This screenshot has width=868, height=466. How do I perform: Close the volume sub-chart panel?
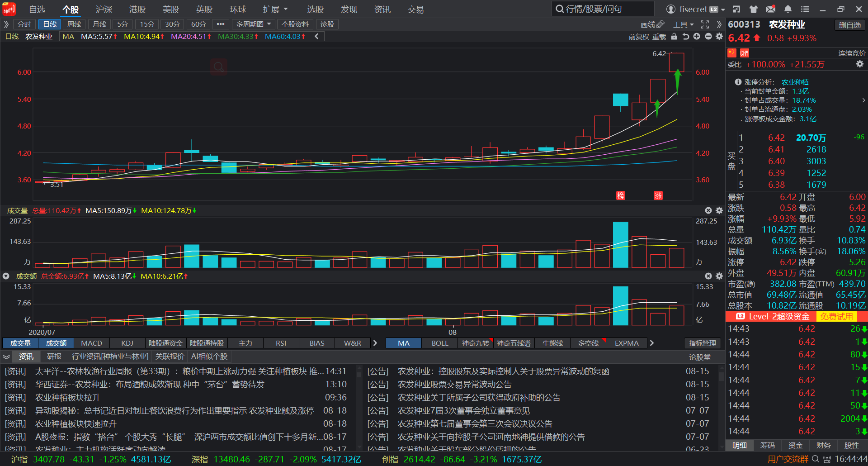[708, 210]
